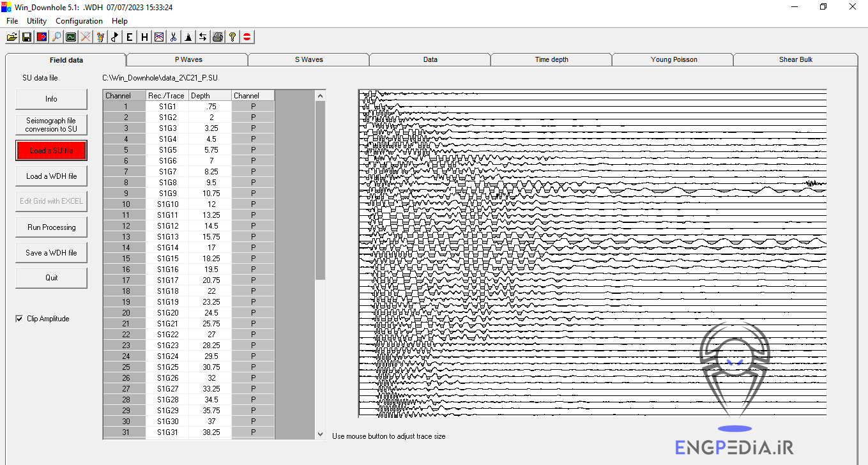This screenshot has width=868, height=465.
Task: Select the depth cell for trace S1G10
Action: [211, 204]
